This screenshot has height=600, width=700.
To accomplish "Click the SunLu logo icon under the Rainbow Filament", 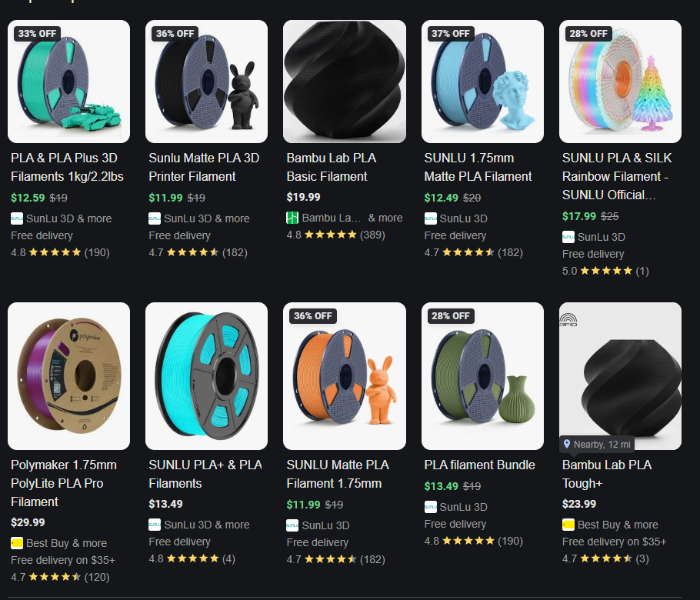I will [x=568, y=237].
